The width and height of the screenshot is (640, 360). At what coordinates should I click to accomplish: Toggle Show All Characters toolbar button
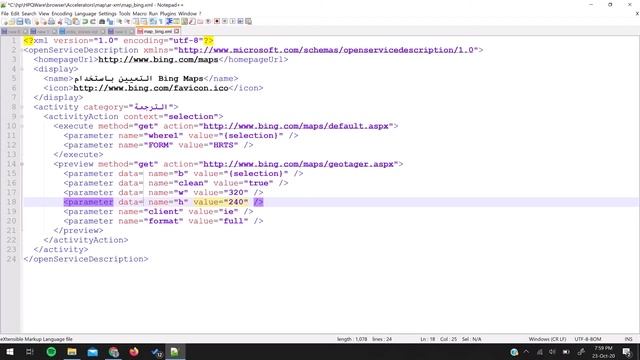(x=160, y=21)
